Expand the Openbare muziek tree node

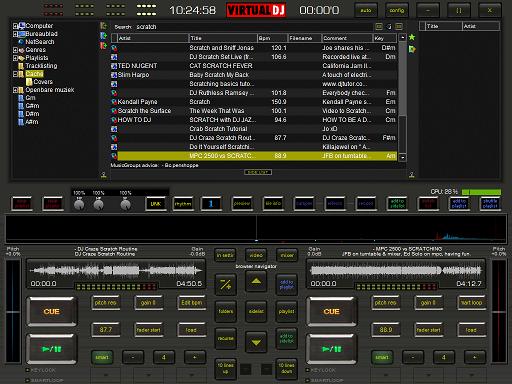(15, 90)
